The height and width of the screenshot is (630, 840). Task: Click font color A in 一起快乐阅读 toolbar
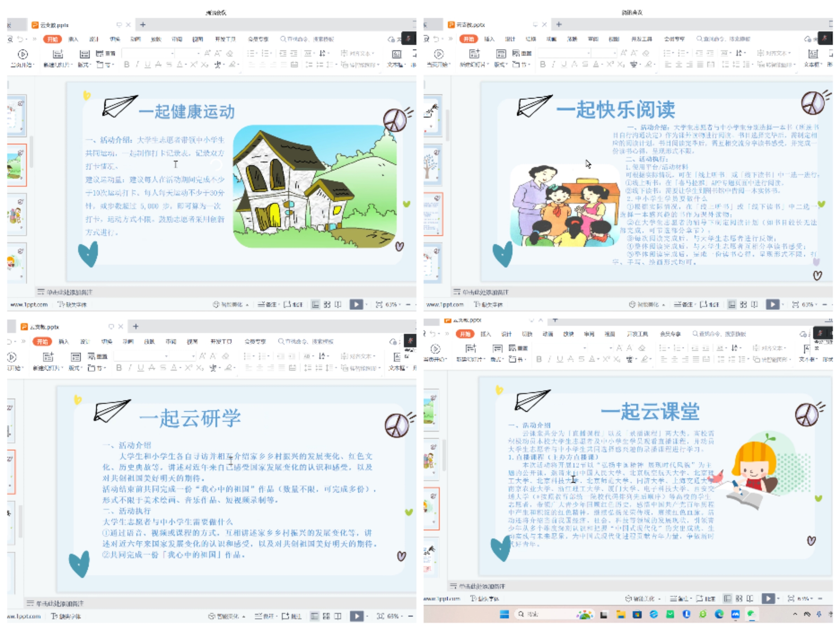(595, 65)
